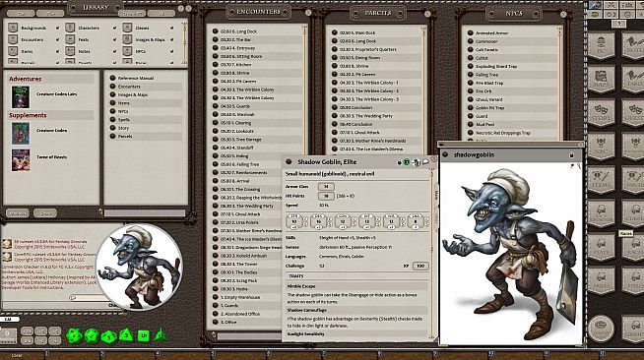Toggle the Notes checkmark in Library

coord(114,52)
